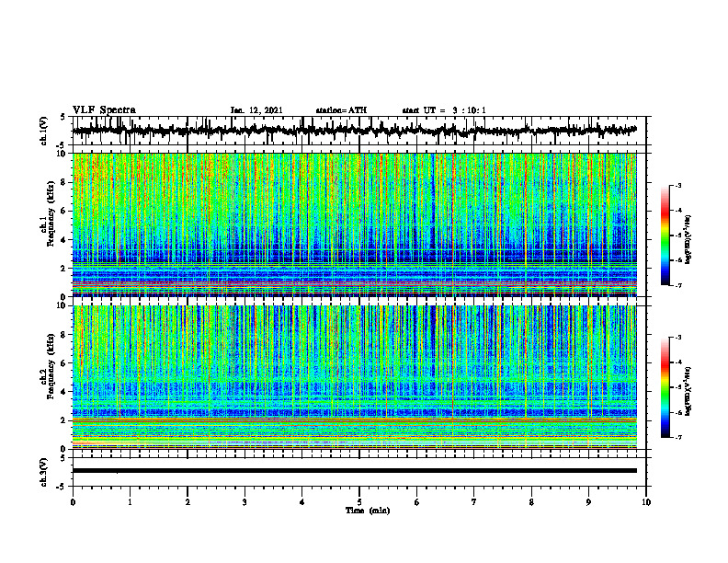Click the "-5" voltage tick of ch.1(V) panel

[x=62, y=145]
